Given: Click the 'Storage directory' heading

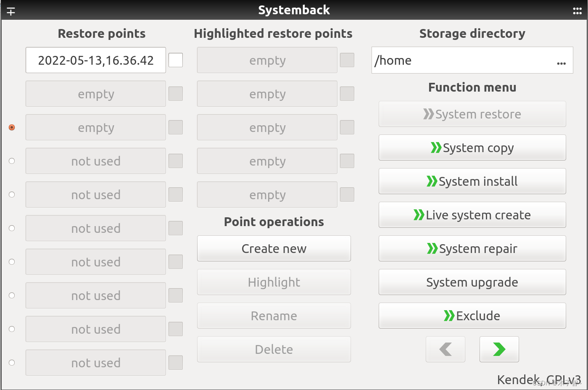Looking at the screenshot, I should [472, 33].
